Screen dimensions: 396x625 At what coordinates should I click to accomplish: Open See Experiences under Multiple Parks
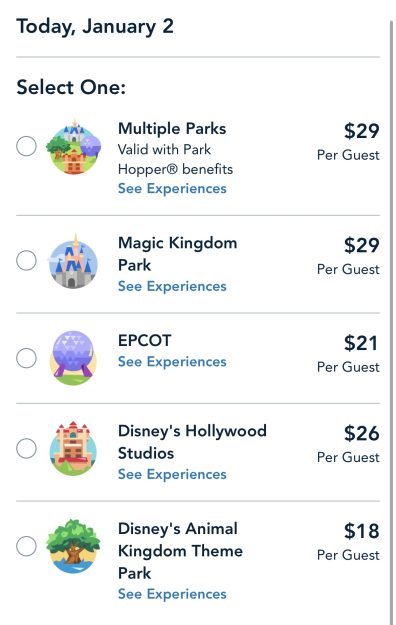(x=172, y=189)
